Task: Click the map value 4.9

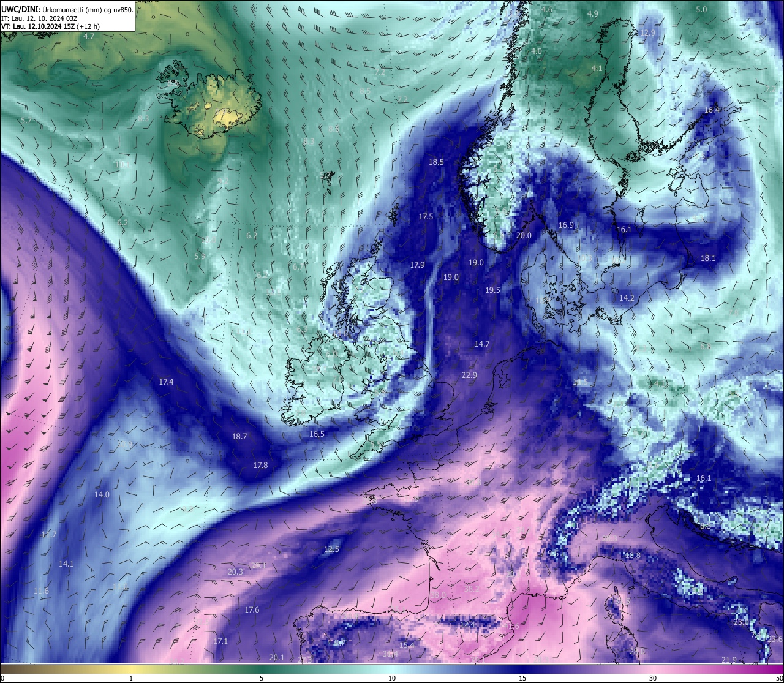Action: [593, 14]
